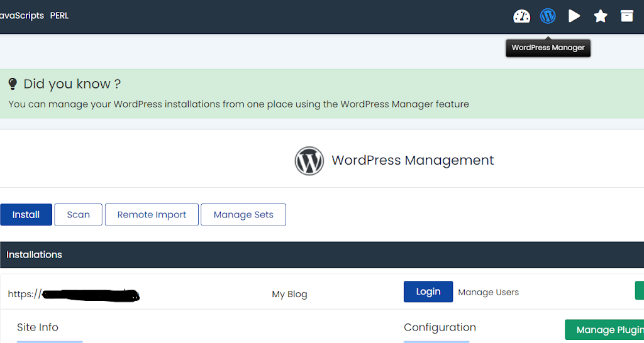The height and width of the screenshot is (343, 644).
Task: Click the Scan button
Action: [x=79, y=215]
